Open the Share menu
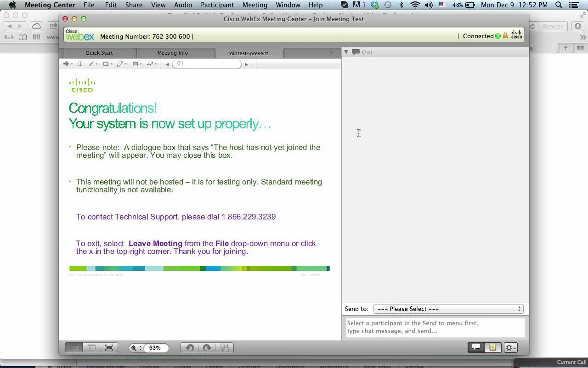588x368 pixels. [x=134, y=5]
